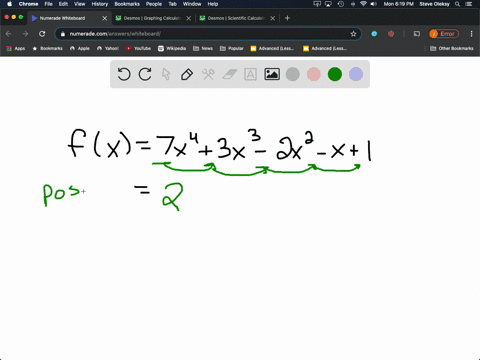480x360 pixels.
Task: Click the Steve Oleksy user menu
Action: point(434,4)
